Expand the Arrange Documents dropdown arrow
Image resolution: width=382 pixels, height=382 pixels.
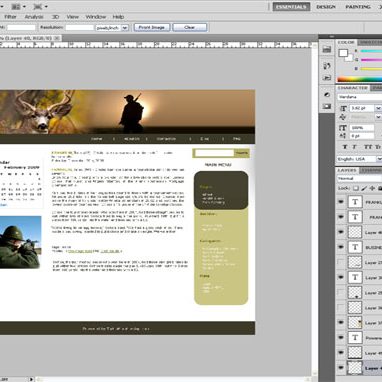(x=24, y=7)
